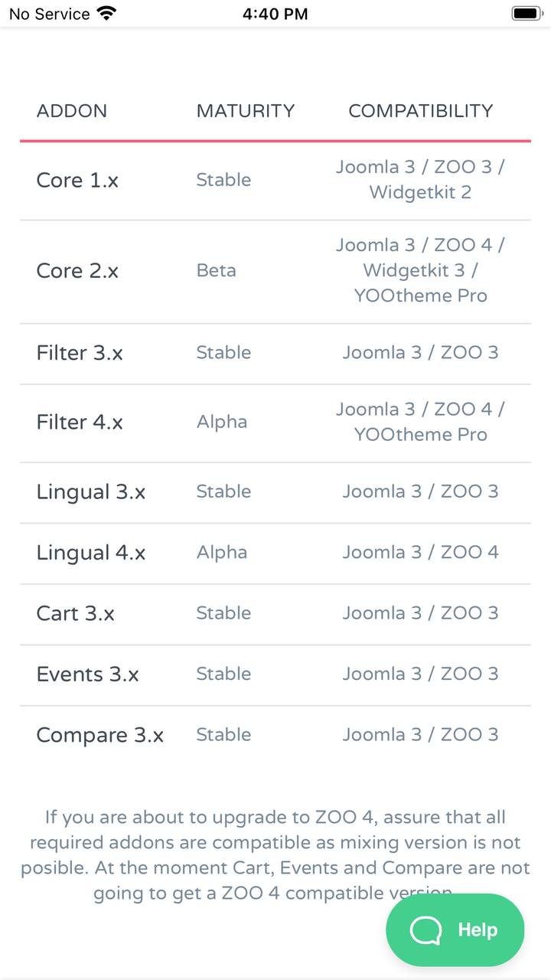Open the Help chat button
This screenshot has height=980, width=551.
coord(455,929)
